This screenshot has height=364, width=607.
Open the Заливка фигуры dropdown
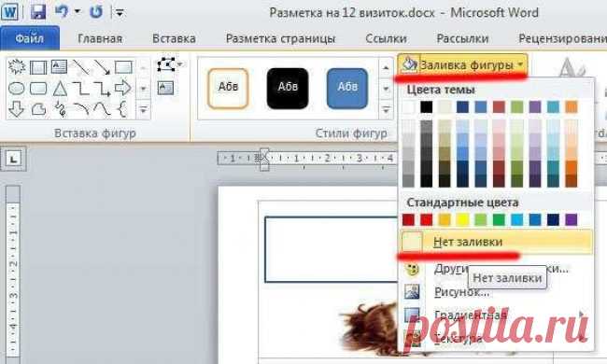[462, 64]
